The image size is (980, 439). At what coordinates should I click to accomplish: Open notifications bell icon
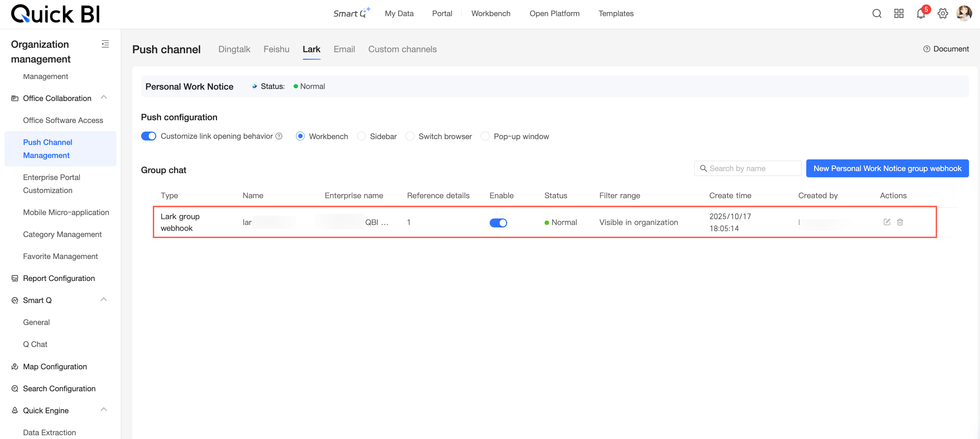pyautogui.click(x=921, y=14)
